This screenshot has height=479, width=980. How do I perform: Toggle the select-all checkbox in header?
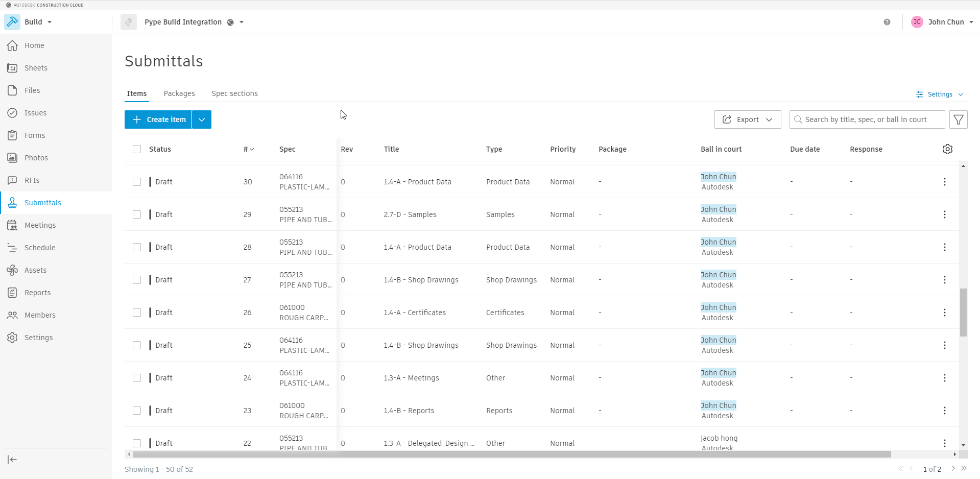click(137, 149)
